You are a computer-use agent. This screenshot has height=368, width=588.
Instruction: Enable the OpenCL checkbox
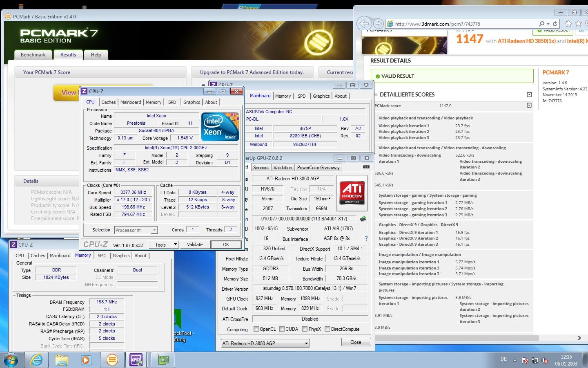(x=256, y=329)
